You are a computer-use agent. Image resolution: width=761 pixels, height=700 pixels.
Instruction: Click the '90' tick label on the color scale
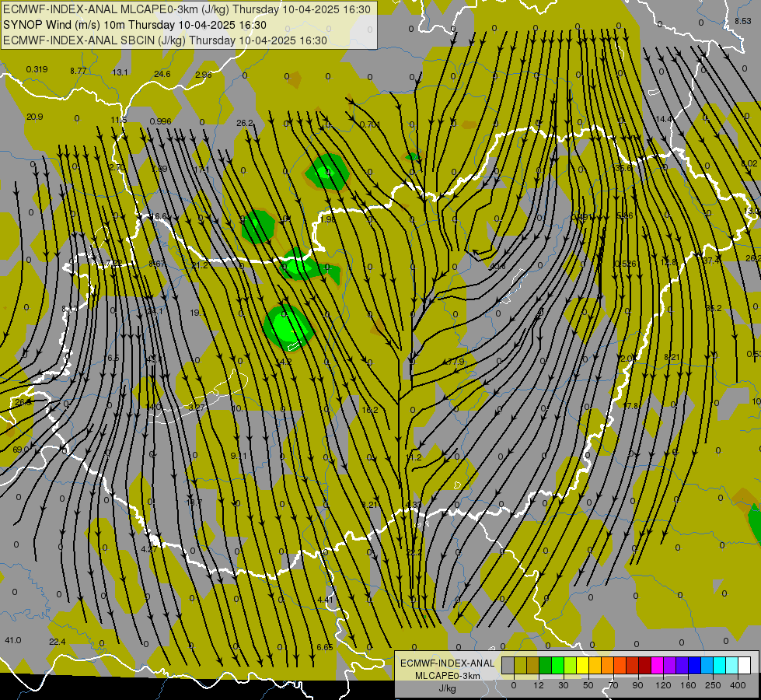click(637, 685)
